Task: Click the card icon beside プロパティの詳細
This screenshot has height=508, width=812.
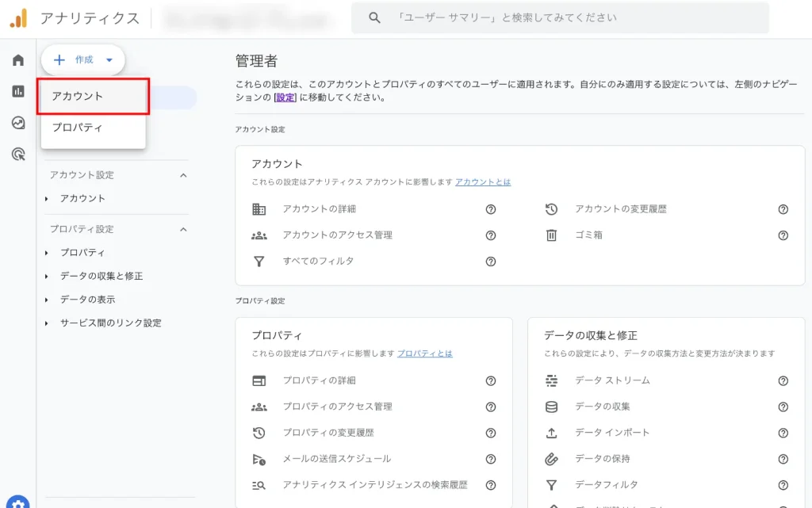Action: [259, 380]
